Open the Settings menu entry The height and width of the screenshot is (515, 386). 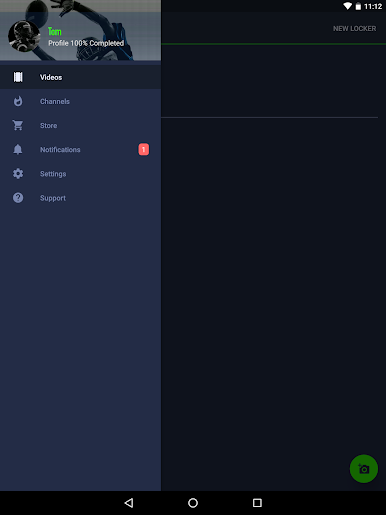(80, 174)
